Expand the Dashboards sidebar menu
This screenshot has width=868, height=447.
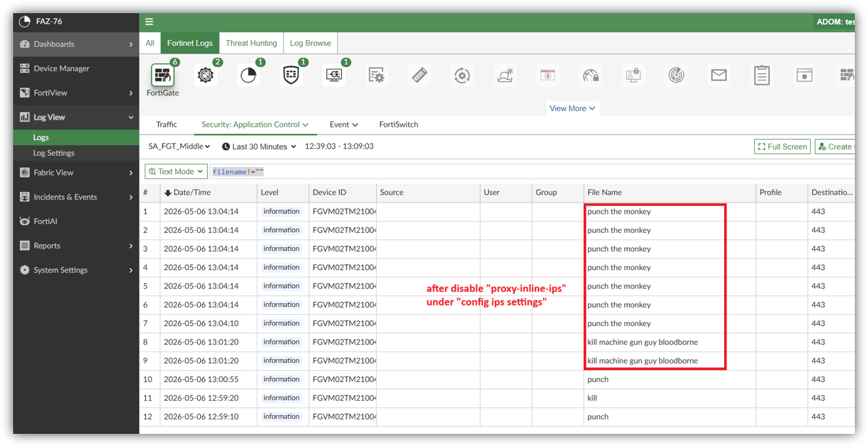76,44
